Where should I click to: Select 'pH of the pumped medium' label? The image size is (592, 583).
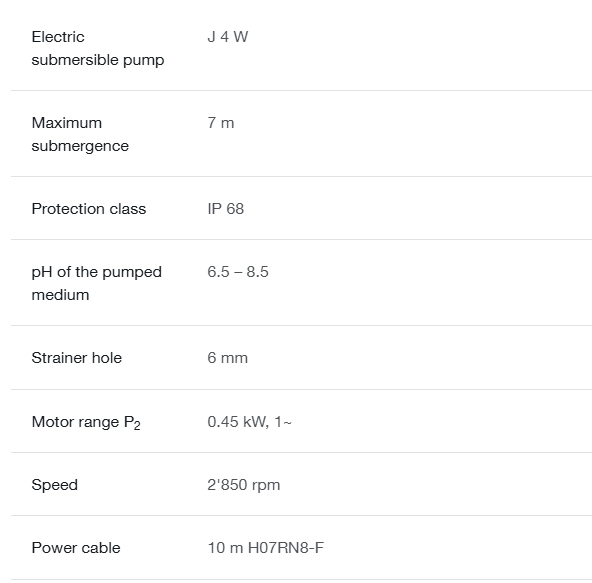[97, 283]
